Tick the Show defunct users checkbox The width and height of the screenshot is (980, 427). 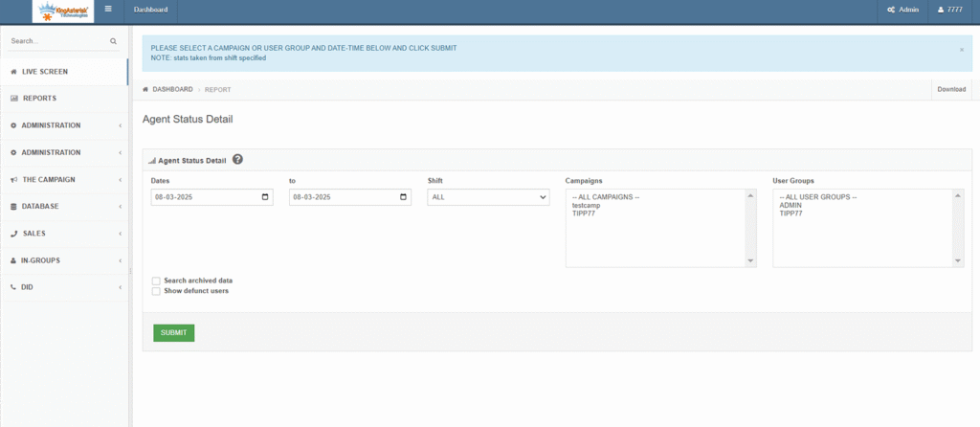click(156, 290)
